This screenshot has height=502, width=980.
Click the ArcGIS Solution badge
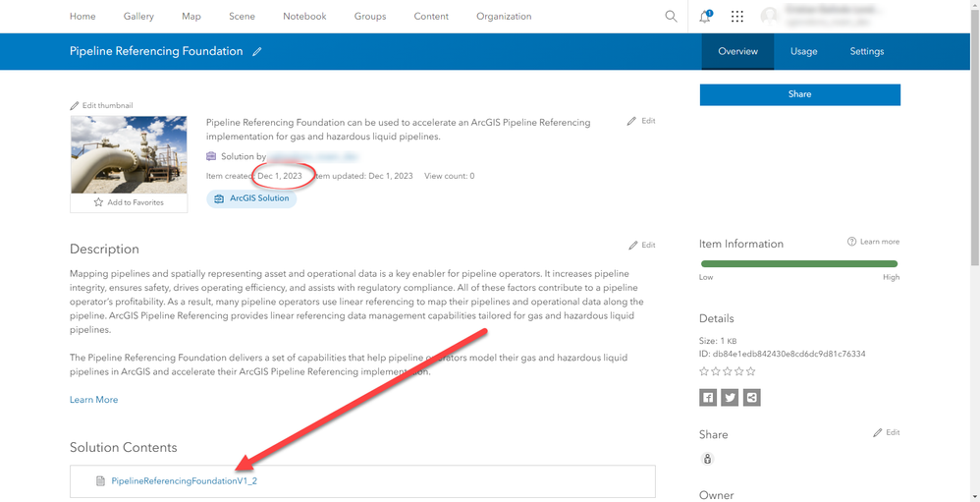[251, 198]
